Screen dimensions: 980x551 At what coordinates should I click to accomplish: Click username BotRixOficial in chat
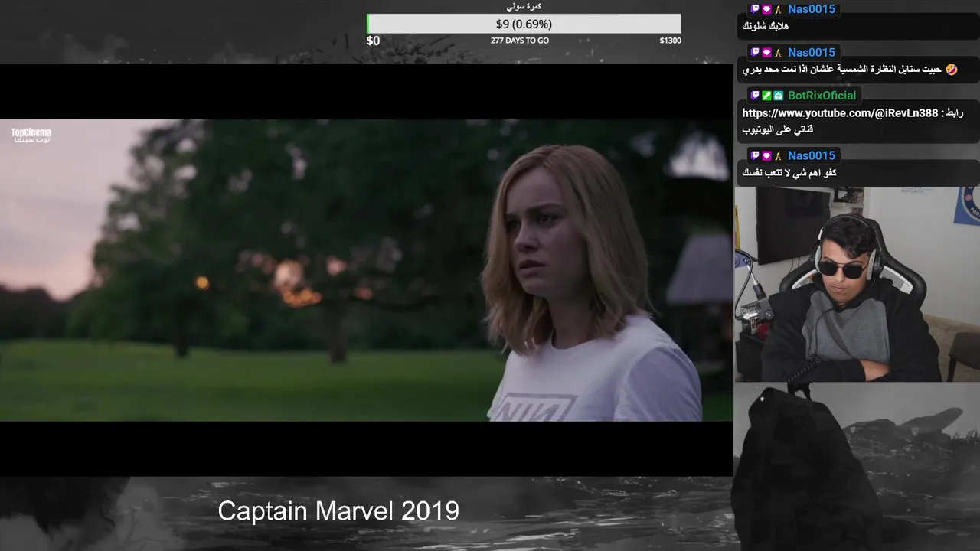pyautogui.click(x=822, y=96)
